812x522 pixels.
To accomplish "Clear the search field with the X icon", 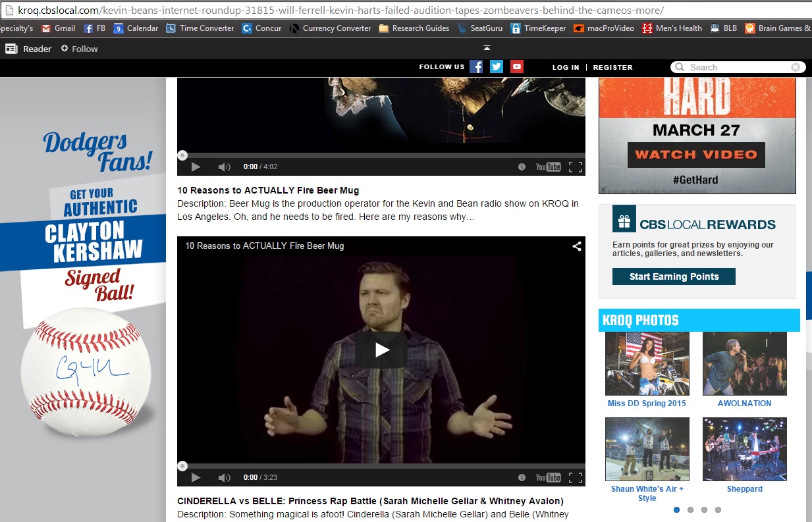I will 796,67.
